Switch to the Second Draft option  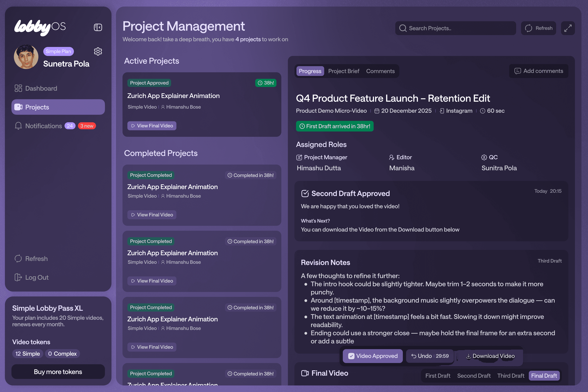click(x=474, y=376)
